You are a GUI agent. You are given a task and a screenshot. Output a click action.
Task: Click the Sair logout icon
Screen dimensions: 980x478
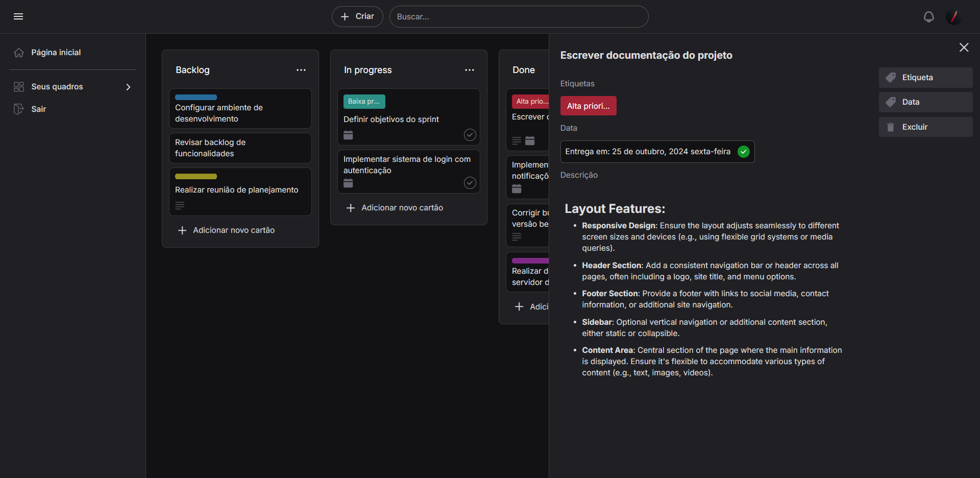click(x=19, y=109)
